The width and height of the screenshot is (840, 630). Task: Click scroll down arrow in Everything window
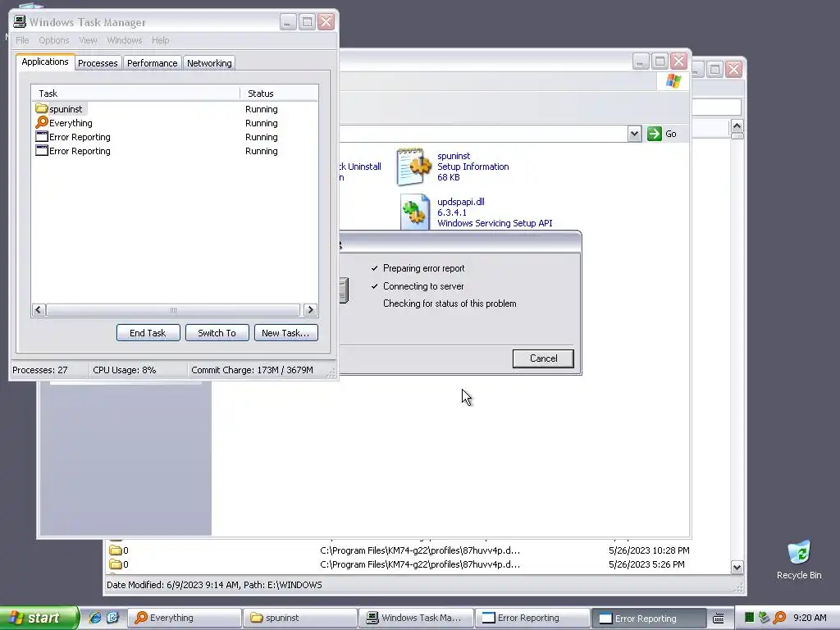pyautogui.click(x=737, y=568)
